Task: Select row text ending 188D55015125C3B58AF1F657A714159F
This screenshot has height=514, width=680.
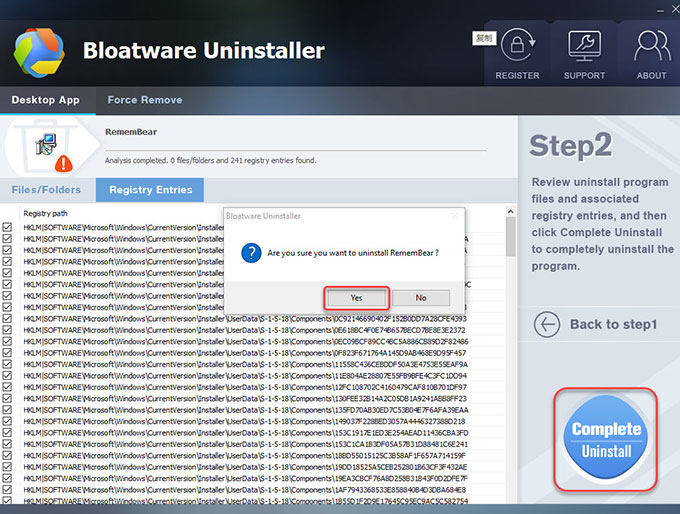Action: pos(244,455)
